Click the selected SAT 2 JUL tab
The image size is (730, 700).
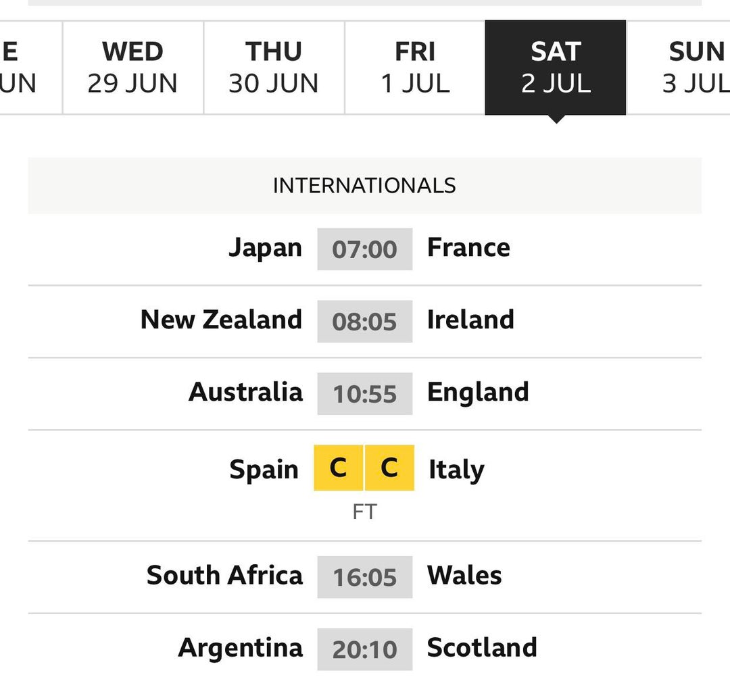pyautogui.click(x=556, y=68)
